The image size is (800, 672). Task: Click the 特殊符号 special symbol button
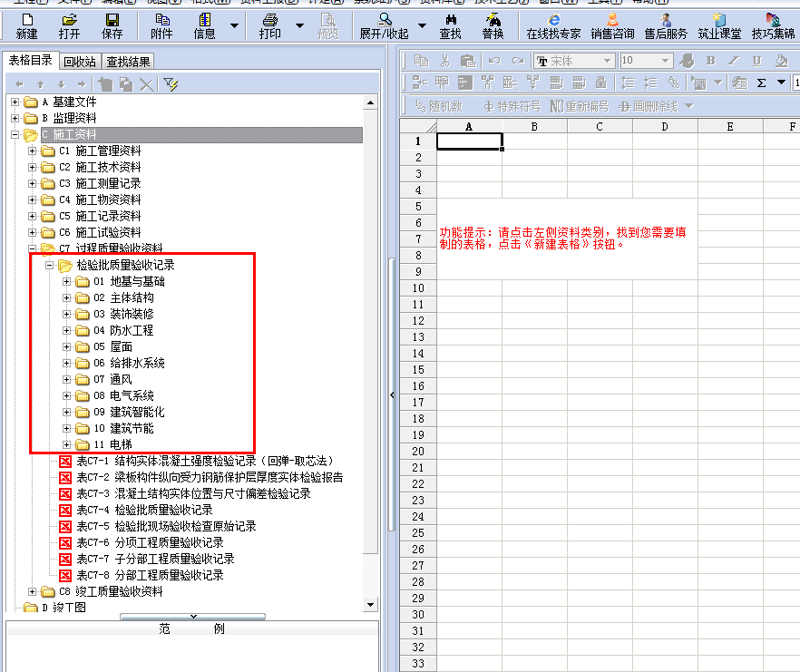[x=512, y=106]
